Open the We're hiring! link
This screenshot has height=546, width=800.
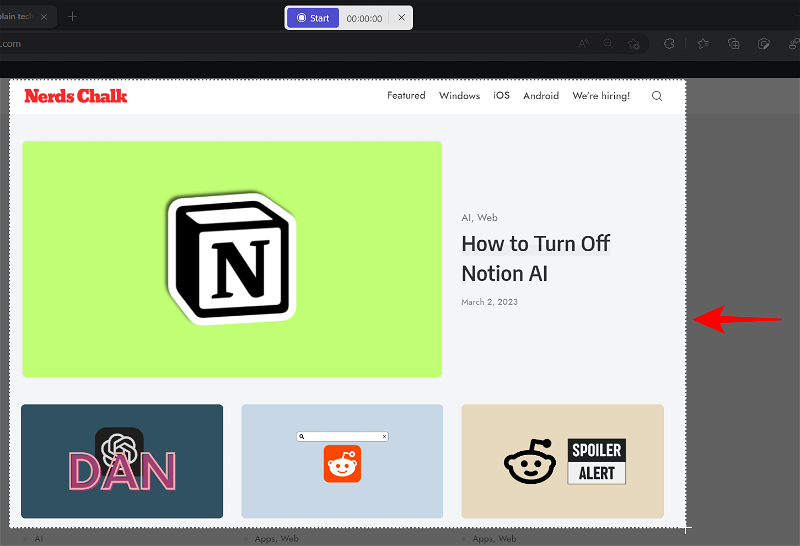(601, 95)
